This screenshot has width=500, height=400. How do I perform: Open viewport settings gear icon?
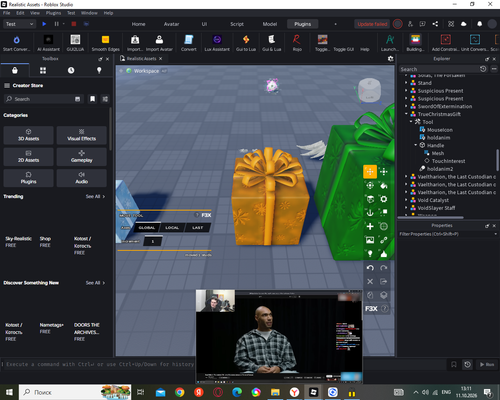[x=391, y=59]
